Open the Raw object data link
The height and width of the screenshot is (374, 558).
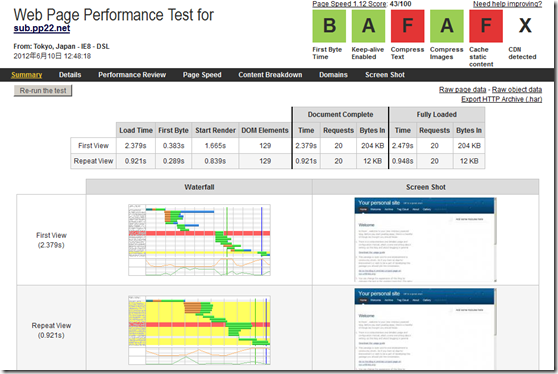coord(517,90)
